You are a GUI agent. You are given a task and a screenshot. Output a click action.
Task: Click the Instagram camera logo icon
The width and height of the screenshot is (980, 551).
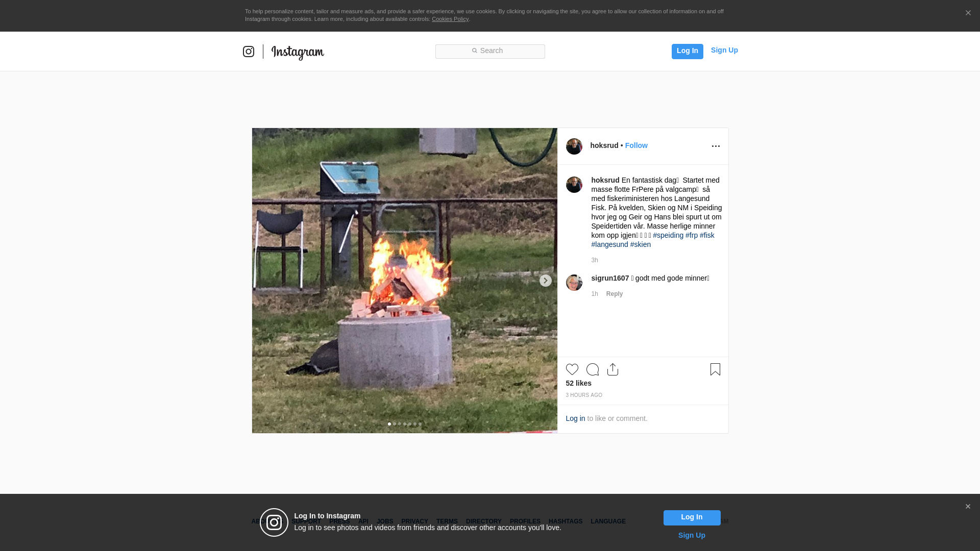pos(249,52)
